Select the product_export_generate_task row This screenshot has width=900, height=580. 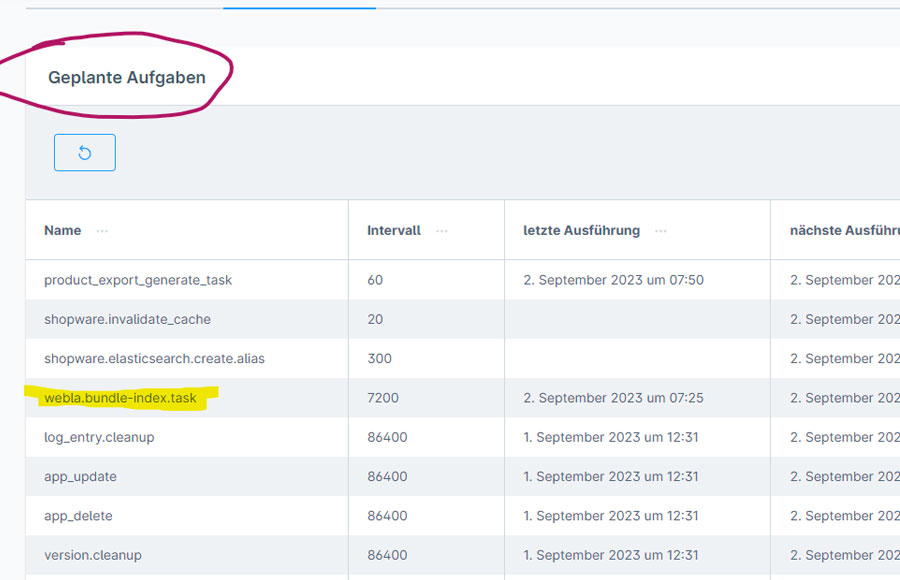[138, 280]
